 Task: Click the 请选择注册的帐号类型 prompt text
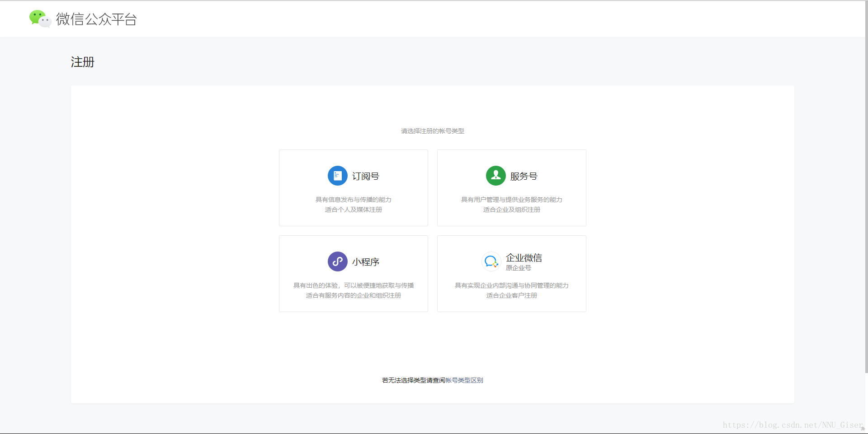click(433, 131)
